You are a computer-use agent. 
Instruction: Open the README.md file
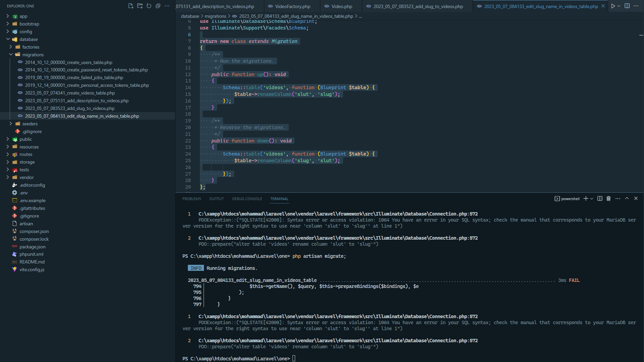coord(32,262)
